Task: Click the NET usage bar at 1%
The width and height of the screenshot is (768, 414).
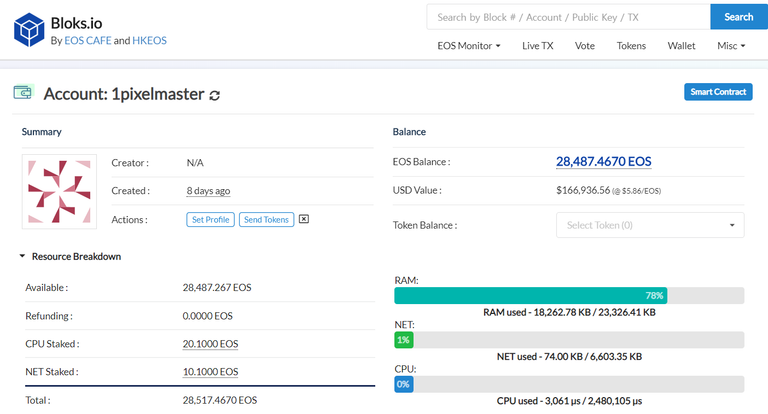Action: tap(569, 340)
